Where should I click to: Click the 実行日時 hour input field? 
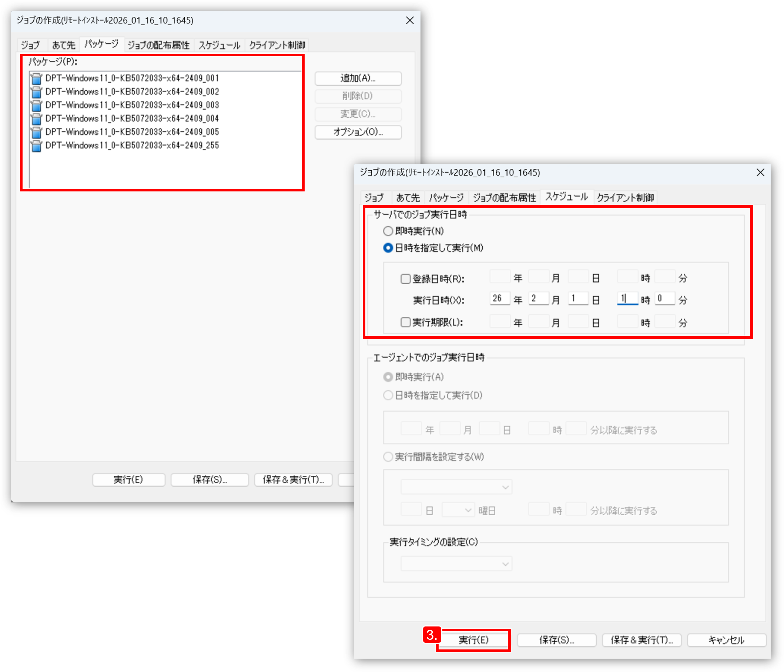[x=627, y=298]
